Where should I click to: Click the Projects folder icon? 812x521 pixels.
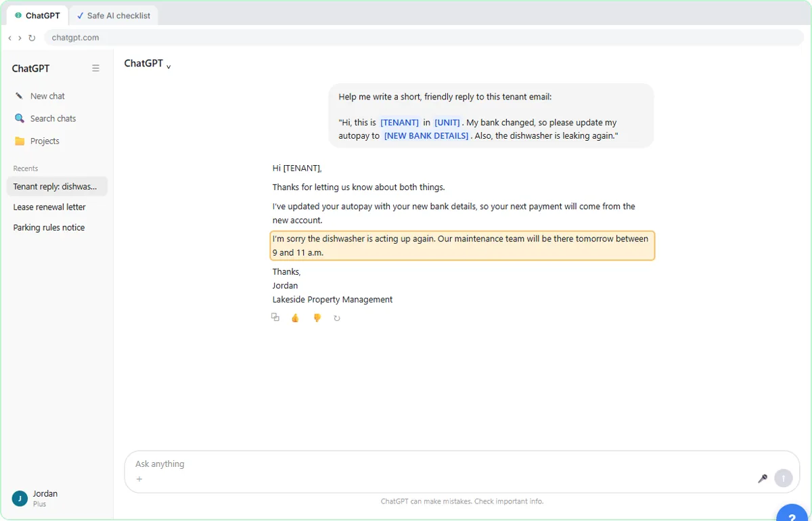20,141
